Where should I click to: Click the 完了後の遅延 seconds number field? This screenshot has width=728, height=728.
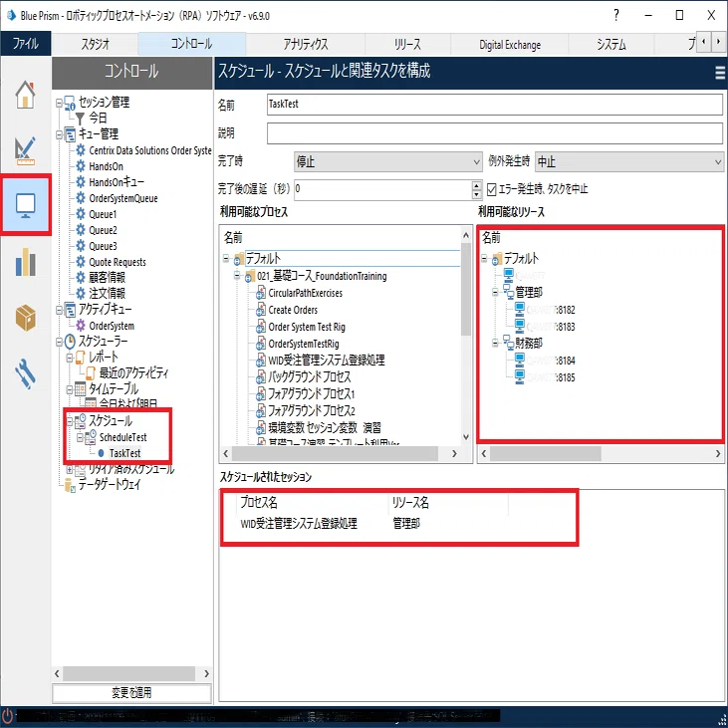point(383,190)
